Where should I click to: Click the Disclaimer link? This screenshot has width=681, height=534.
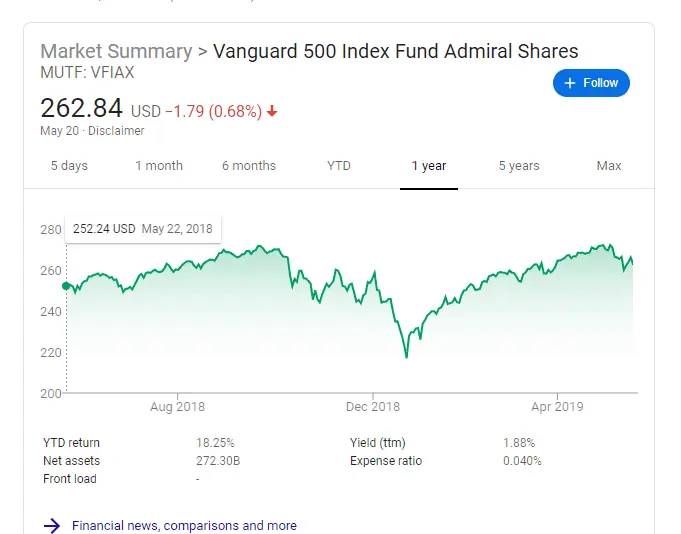point(116,131)
